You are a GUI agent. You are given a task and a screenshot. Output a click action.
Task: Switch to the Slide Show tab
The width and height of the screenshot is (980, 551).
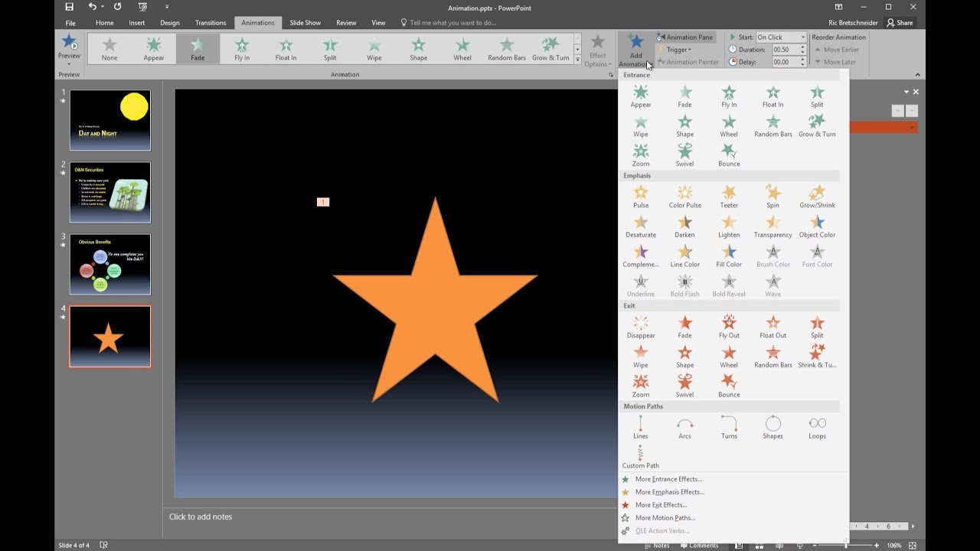(305, 23)
